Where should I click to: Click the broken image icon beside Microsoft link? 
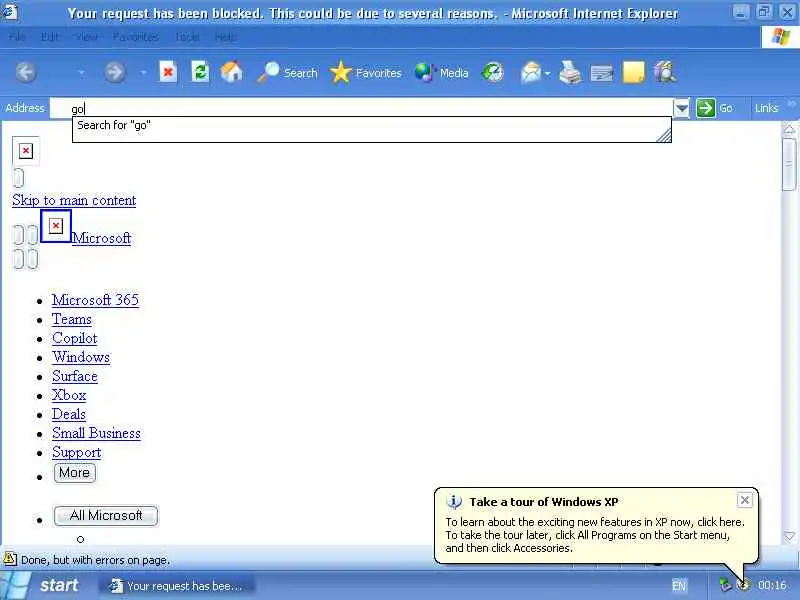(56, 226)
